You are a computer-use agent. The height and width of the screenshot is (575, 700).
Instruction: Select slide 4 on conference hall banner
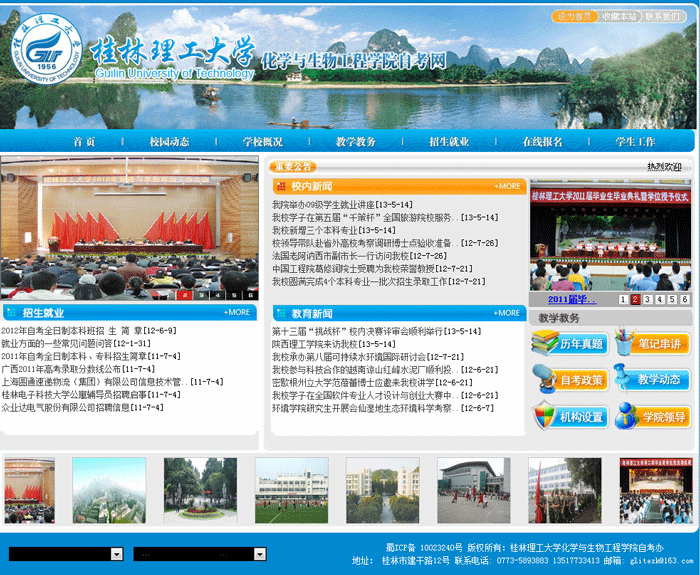coord(217,295)
